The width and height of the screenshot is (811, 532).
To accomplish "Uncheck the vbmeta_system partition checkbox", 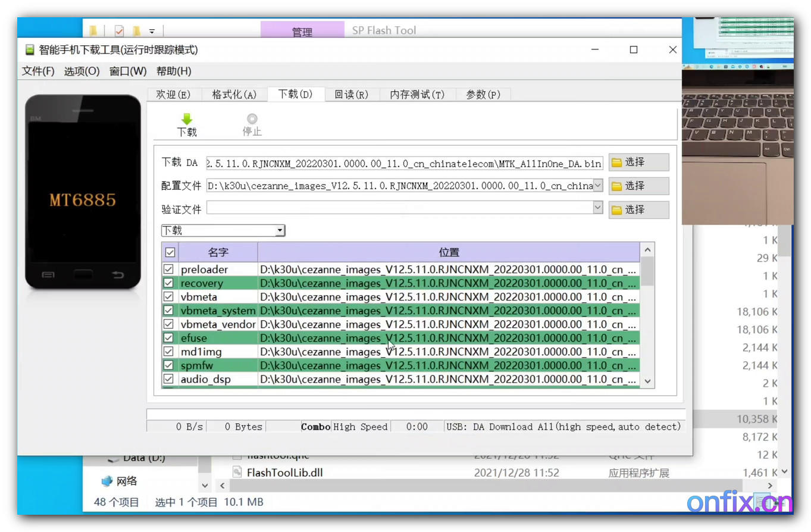I will 169,311.
